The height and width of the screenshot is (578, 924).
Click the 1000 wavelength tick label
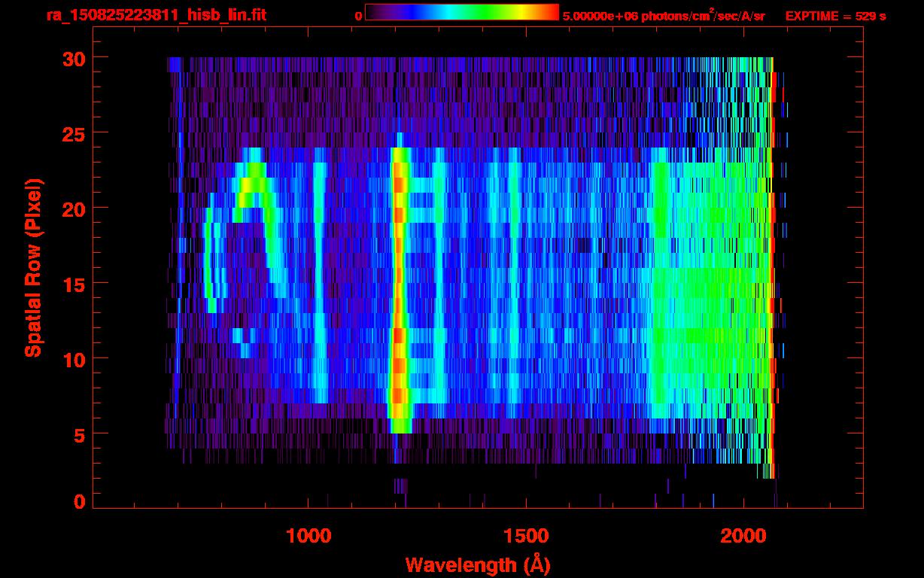309,536
